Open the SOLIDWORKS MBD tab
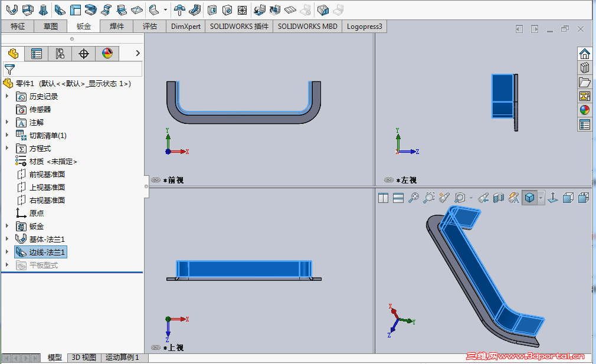The width and height of the screenshot is (596, 364). [307, 26]
